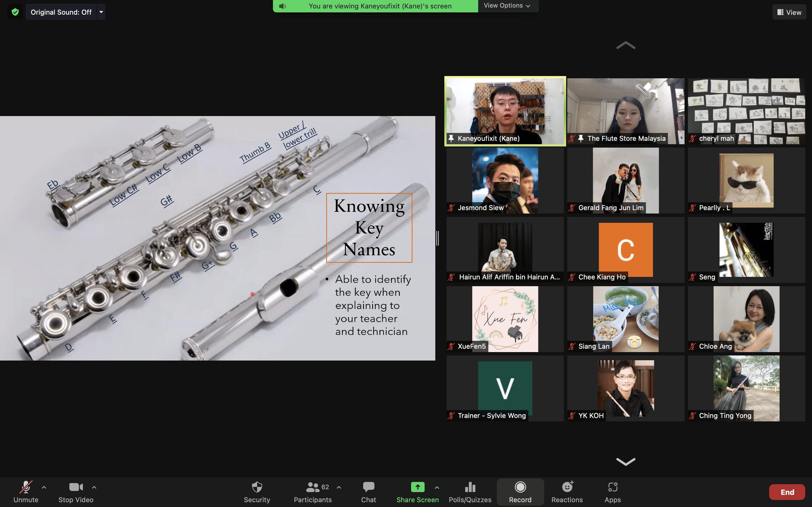Image resolution: width=812 pixels, height=507 pixels.
Task: Open the View layout menu
Action: click(789, 12)
